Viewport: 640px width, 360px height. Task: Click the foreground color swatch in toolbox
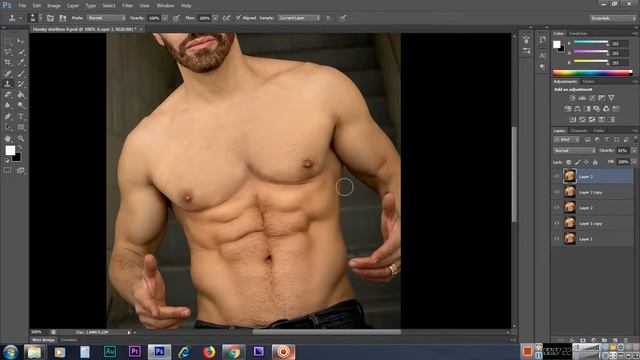coord(10,150)
